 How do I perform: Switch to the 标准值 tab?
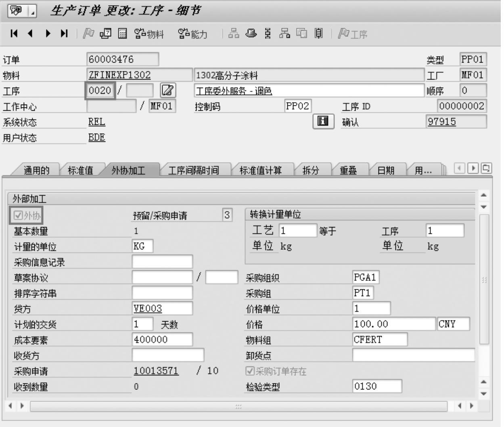click(80, 170)
